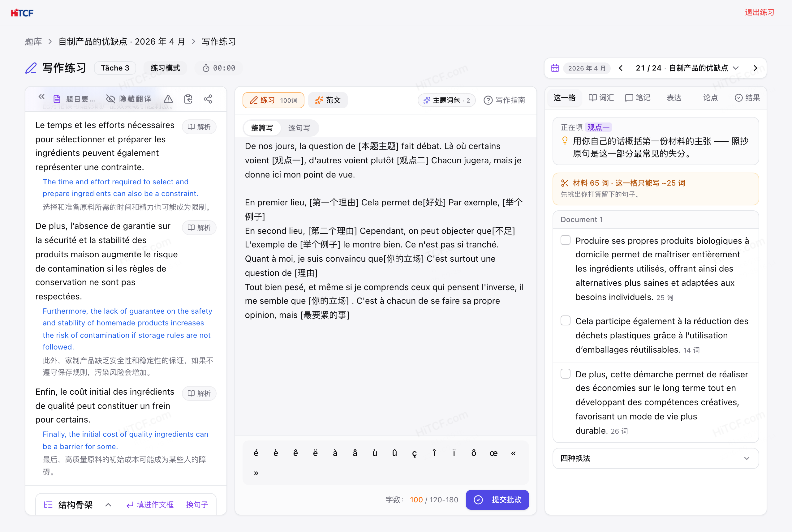The image size is (792, 532).
Task: Click the warning triangle report icon
Action: click(x=168, y=99)
